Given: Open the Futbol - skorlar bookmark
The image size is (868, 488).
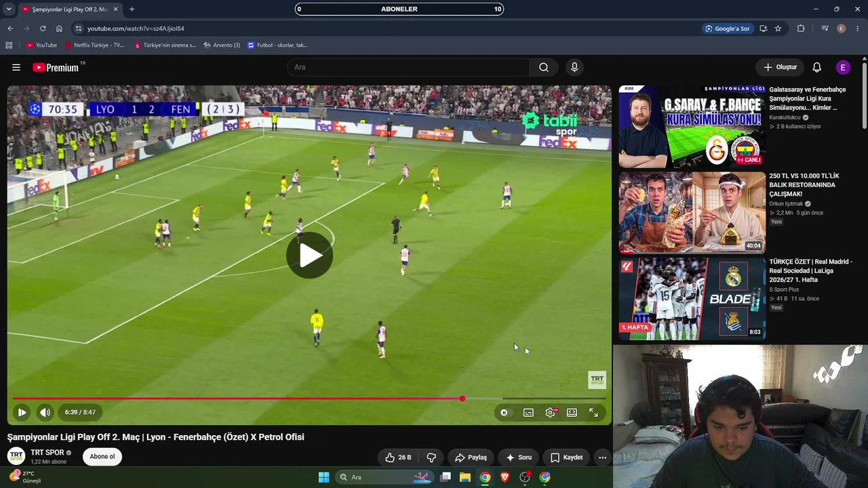Looking at the screenshot, I should (x=278, y=45).
